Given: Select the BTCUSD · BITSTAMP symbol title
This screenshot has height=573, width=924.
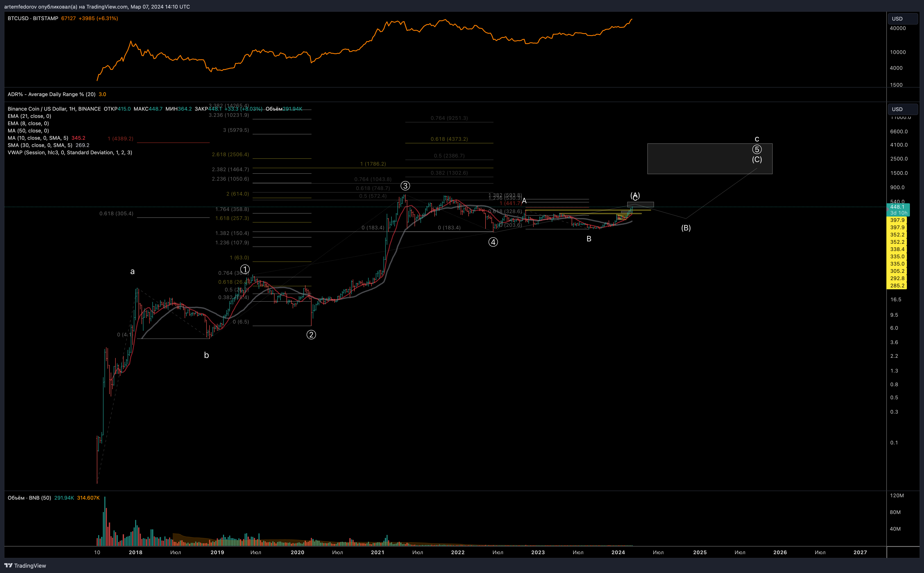Looking at the screenshot, I should (x=33, y=18).
